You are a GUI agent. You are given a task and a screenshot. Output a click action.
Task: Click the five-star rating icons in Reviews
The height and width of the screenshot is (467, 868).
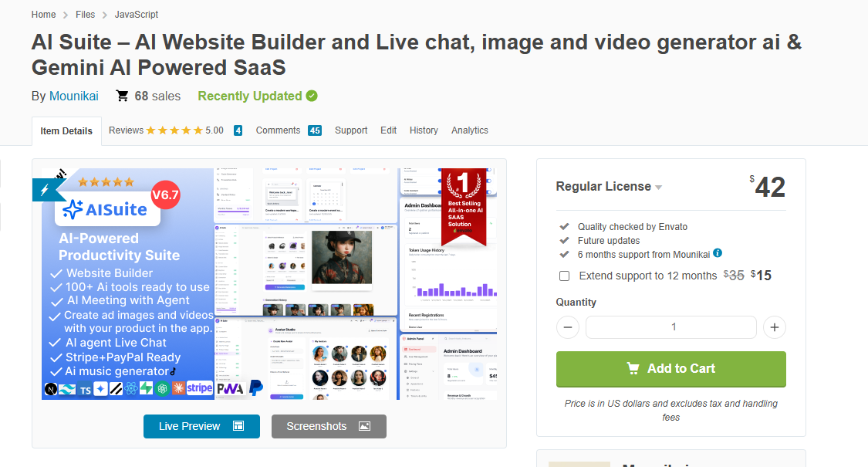pyautogui.click(x=174, y=130)
